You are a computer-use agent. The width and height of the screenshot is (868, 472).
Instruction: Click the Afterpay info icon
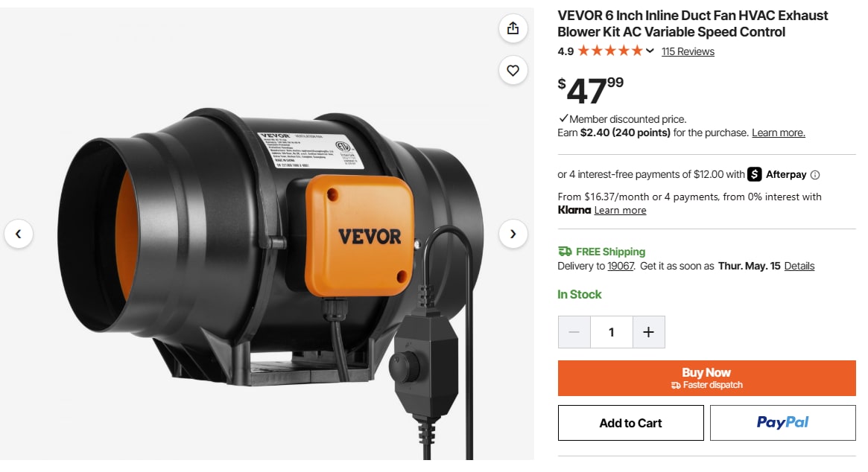[815, 175]
